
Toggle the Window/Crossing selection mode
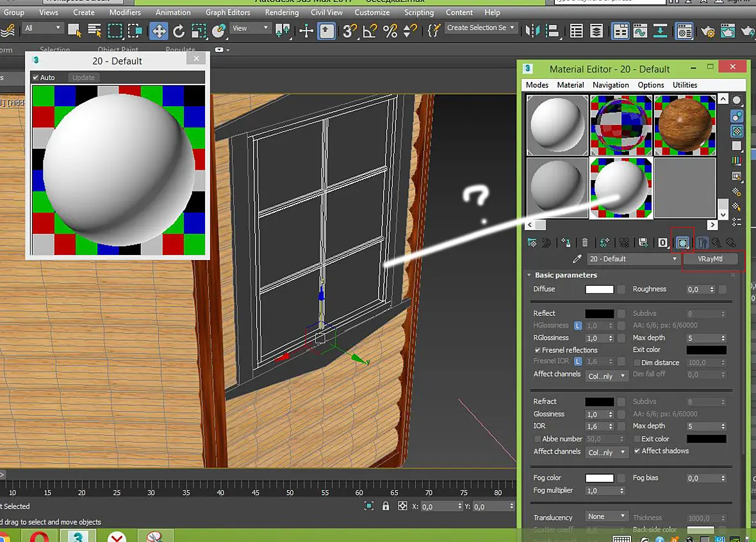coord(135,31)
